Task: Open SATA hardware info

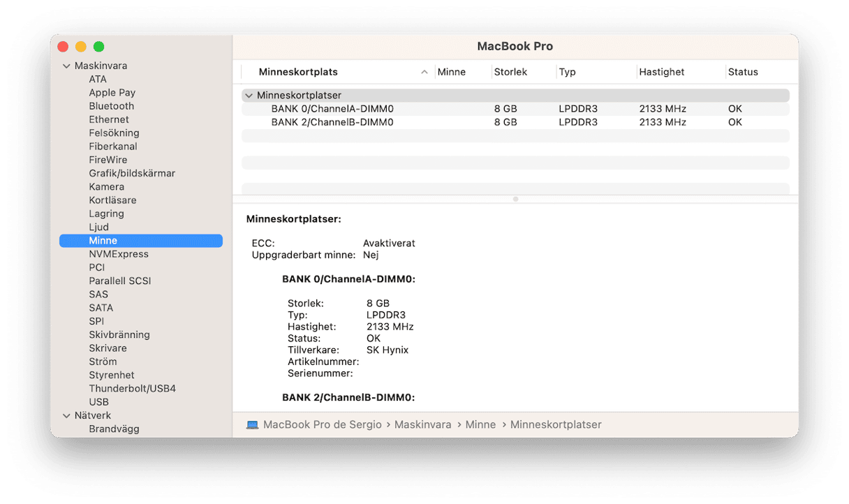Action: (x=101, y=308)
